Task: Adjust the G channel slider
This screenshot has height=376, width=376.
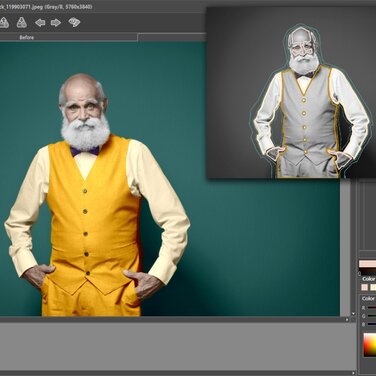Action: (x=372, y=316)
